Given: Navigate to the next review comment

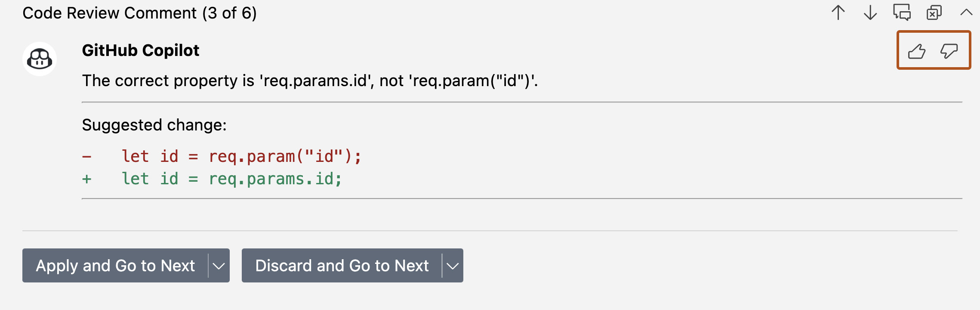Looking at the screenshot, I should click(x=870, y=12).
